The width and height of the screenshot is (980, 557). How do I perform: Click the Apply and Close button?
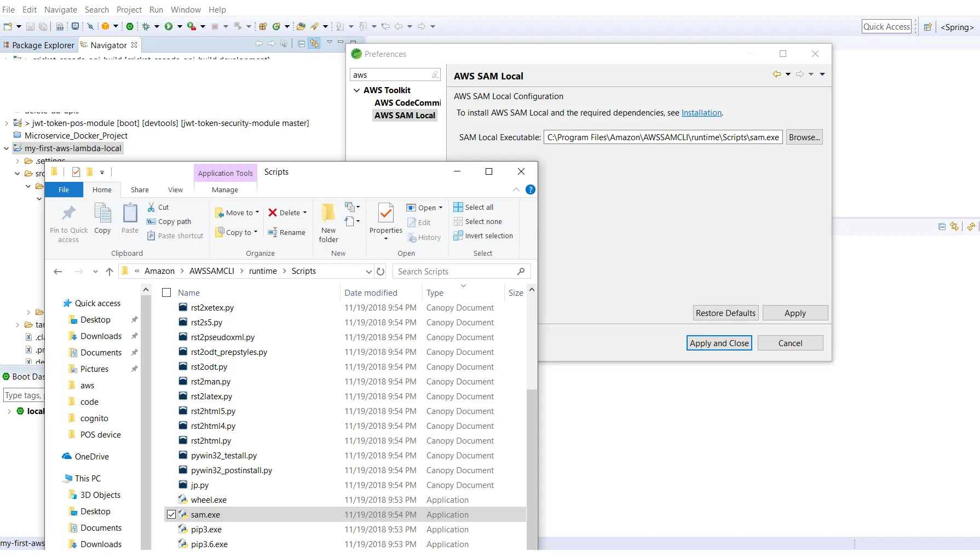[x=719, y=343]
